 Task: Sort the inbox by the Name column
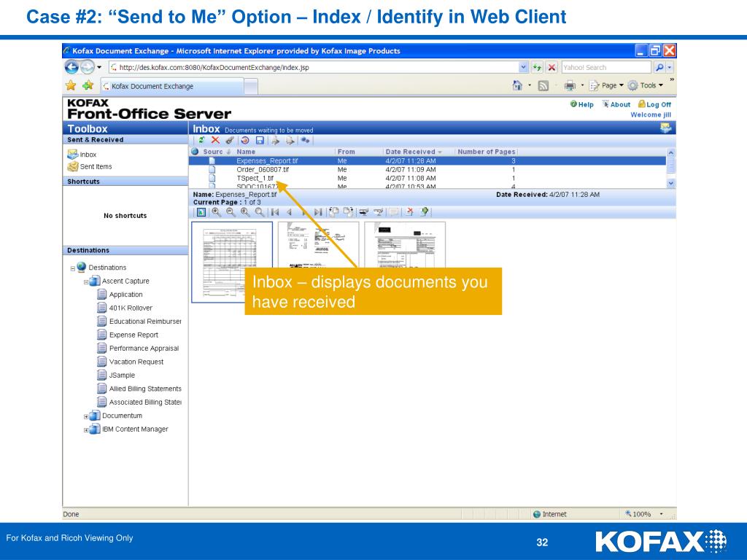coord(246,152)
